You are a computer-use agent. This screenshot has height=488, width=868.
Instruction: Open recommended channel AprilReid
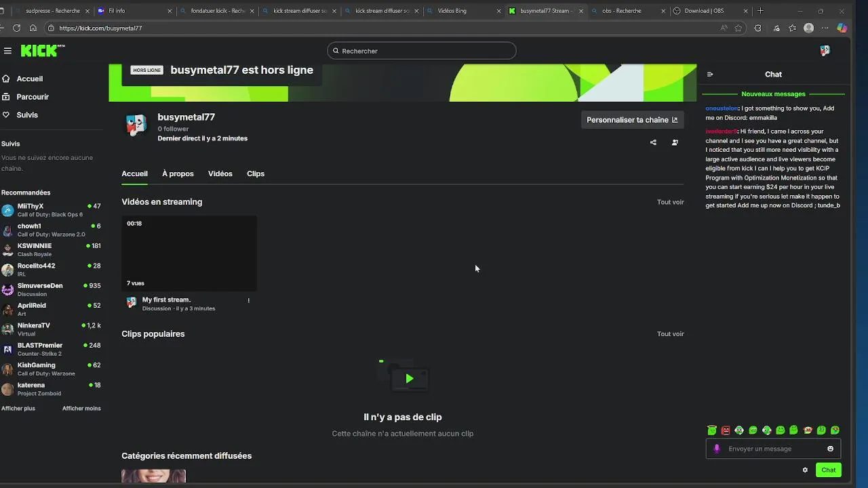click(x=51, y=309)
